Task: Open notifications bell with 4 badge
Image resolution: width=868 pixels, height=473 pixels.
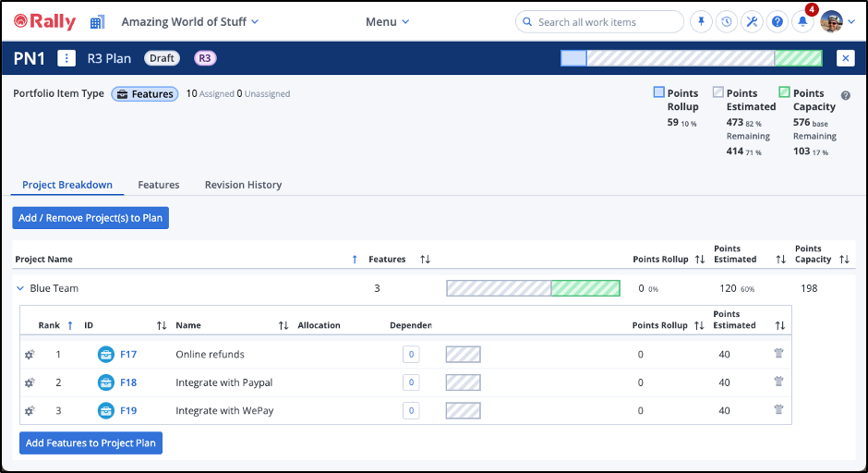Action: click(x=803, y=22)
